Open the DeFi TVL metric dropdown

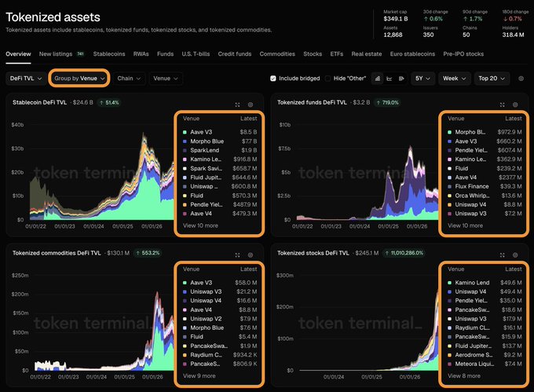[26, 79]
